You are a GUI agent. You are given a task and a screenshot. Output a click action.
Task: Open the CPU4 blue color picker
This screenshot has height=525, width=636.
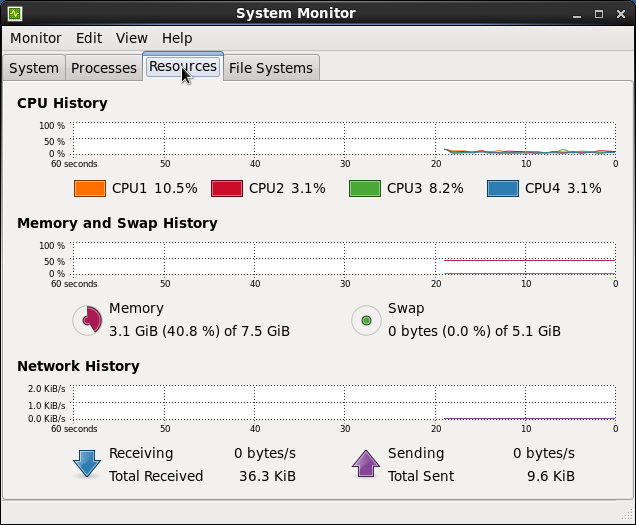503,189
